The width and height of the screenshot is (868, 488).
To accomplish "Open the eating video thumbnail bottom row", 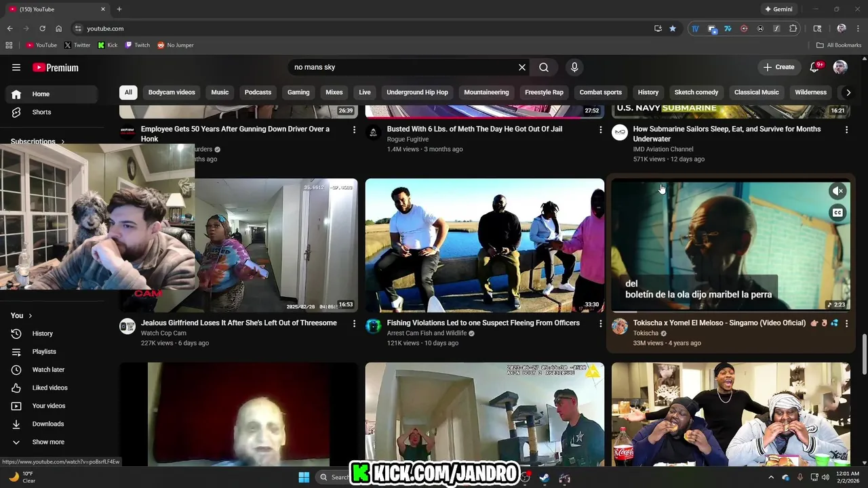I will tap(731, 414).
